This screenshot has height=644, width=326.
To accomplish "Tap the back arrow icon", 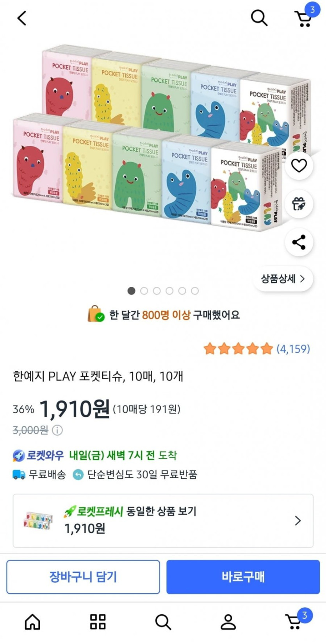I will [x=22, y=18].
